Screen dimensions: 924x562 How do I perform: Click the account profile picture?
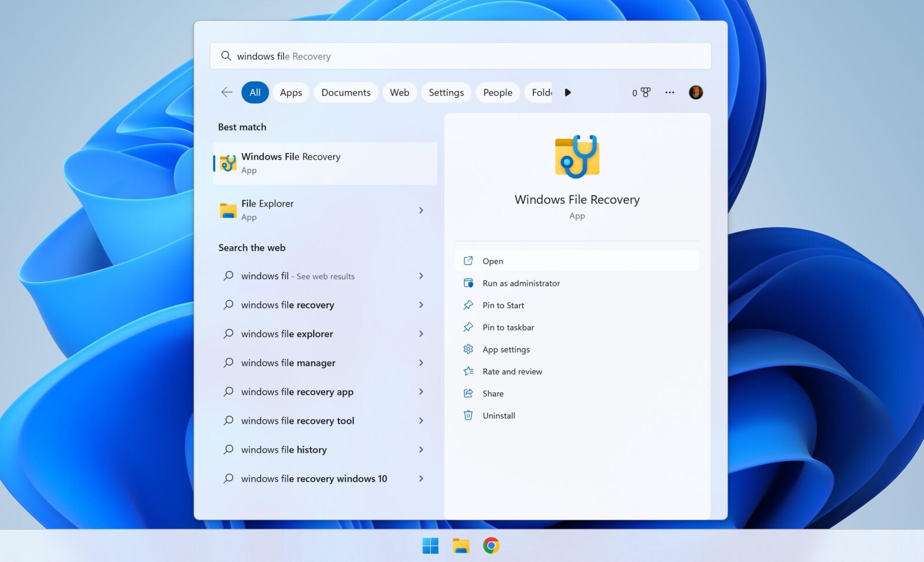point(696,92)
